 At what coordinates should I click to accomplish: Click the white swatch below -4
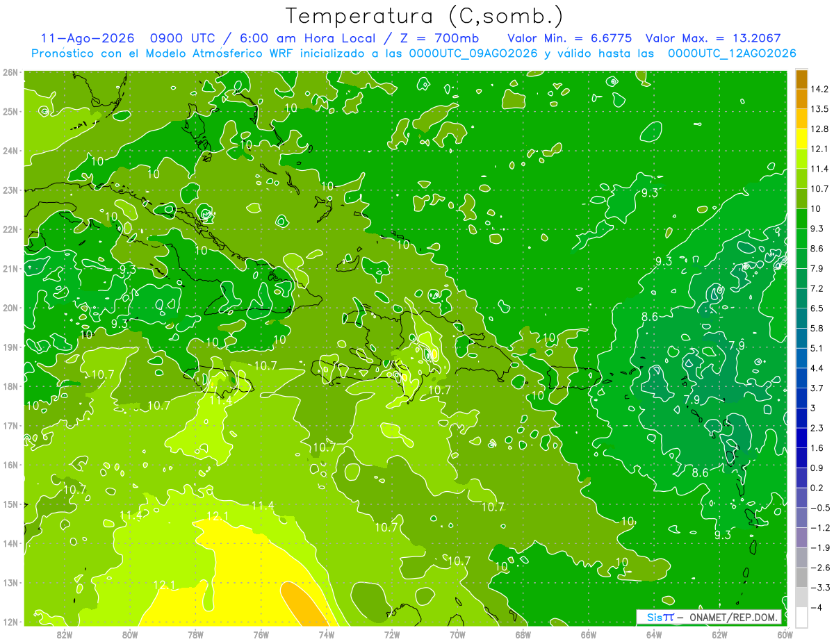pos(801,616)
